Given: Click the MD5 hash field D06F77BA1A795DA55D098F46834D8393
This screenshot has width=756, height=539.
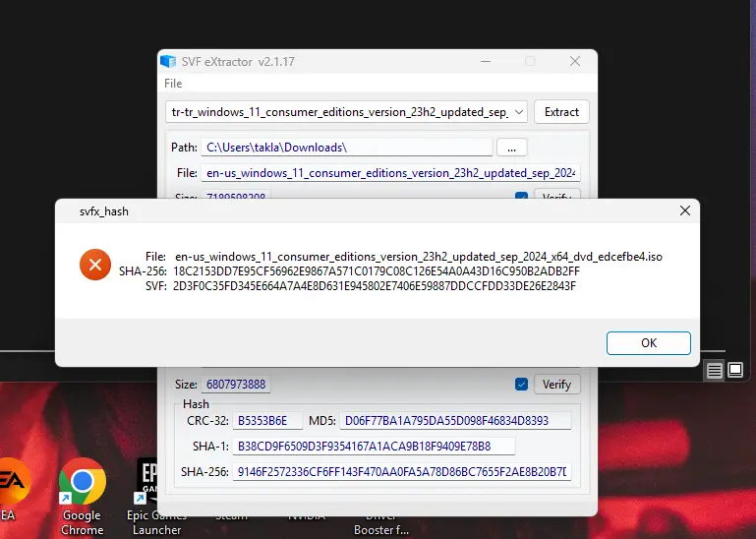Looking at the screenshot, I should (x=455, y=421).
